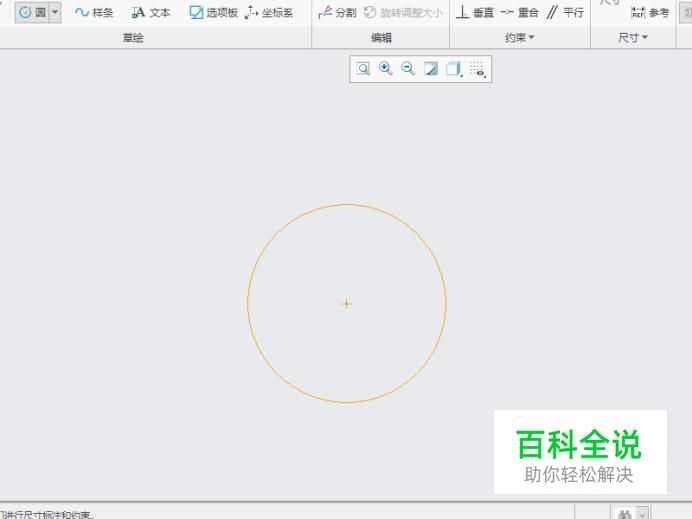The width and height of the screenshot is (692, 519).
Task: Click the 编辑 group label
Action: click(x=381, y=38)
